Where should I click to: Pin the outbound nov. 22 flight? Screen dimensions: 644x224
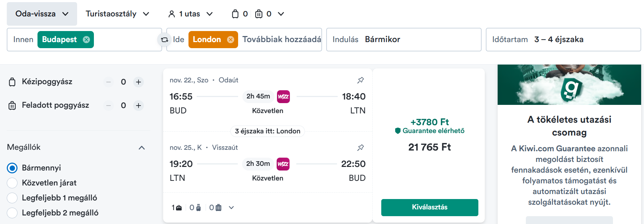[361, 80]
